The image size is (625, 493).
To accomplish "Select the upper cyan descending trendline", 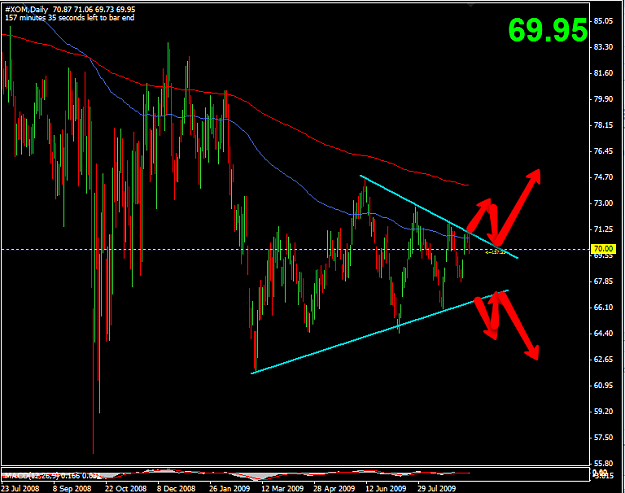I will pyautogui.click(x=438, y=216).
